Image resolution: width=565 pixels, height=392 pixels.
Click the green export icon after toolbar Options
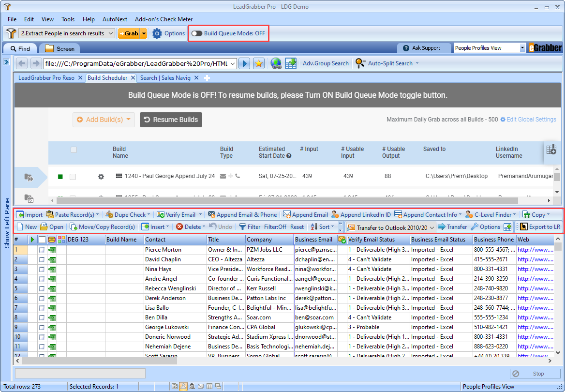pyautogui.click(x=508, y=227)
